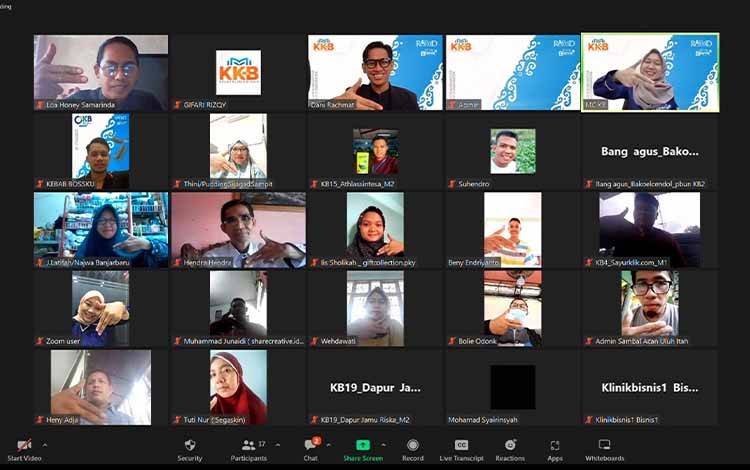The image size is (750, 470).
Task: Click the muted mic icon beside KEBAB BOSSKU
Action: coord(40,184)
